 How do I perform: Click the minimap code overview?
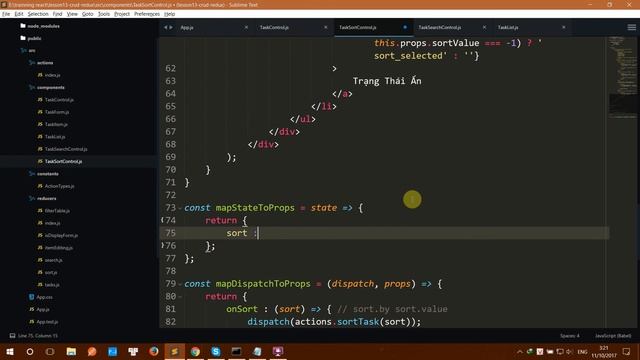coord(623,78)
